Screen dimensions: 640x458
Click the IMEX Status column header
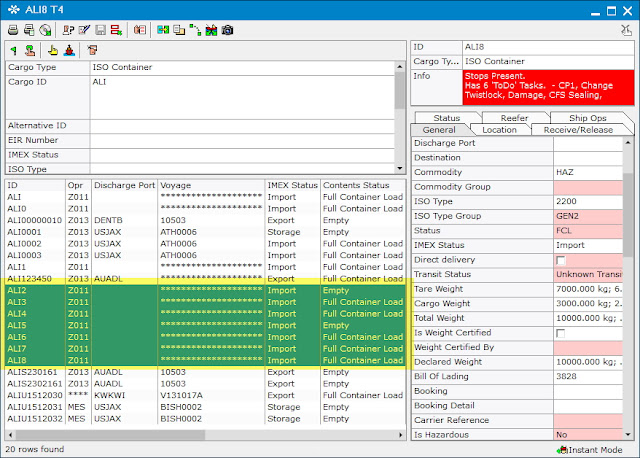coord(293,185)
